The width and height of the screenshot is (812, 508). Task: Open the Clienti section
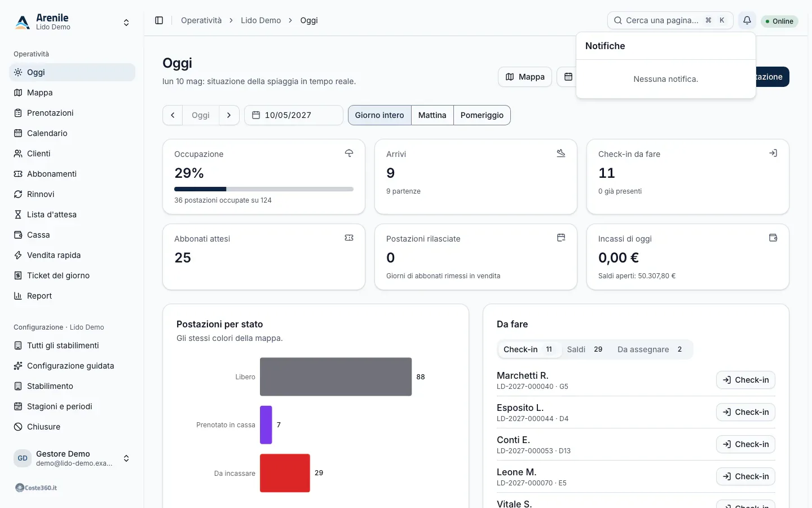[72, 154]
